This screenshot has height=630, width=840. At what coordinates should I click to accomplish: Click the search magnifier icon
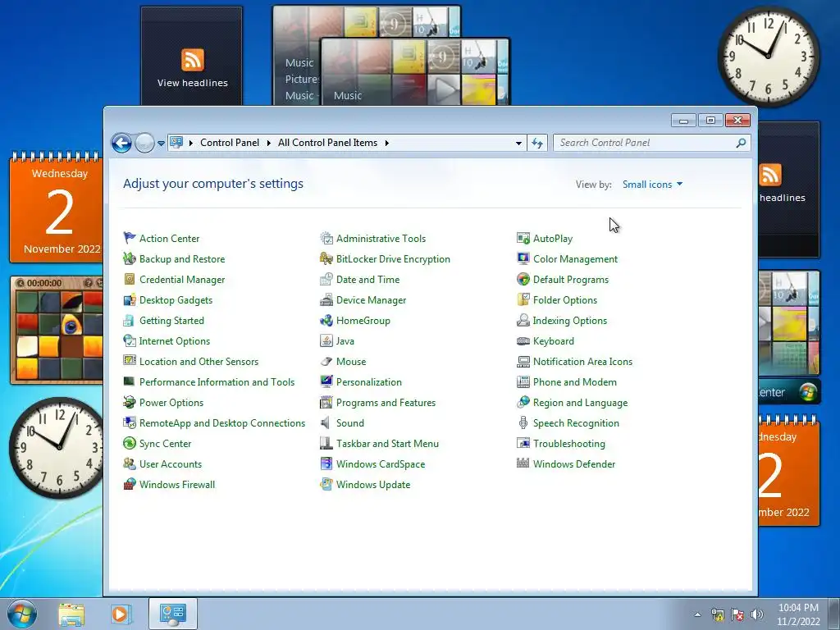click(x=741, y=143)
